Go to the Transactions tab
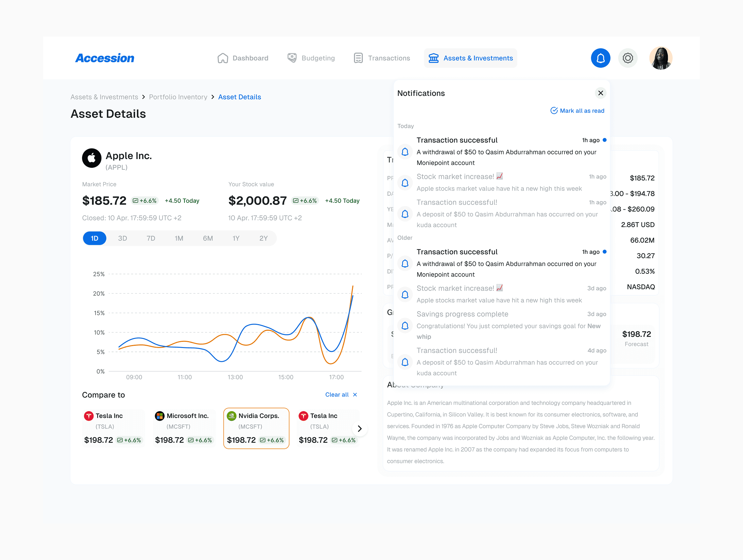 pos(382,58)
